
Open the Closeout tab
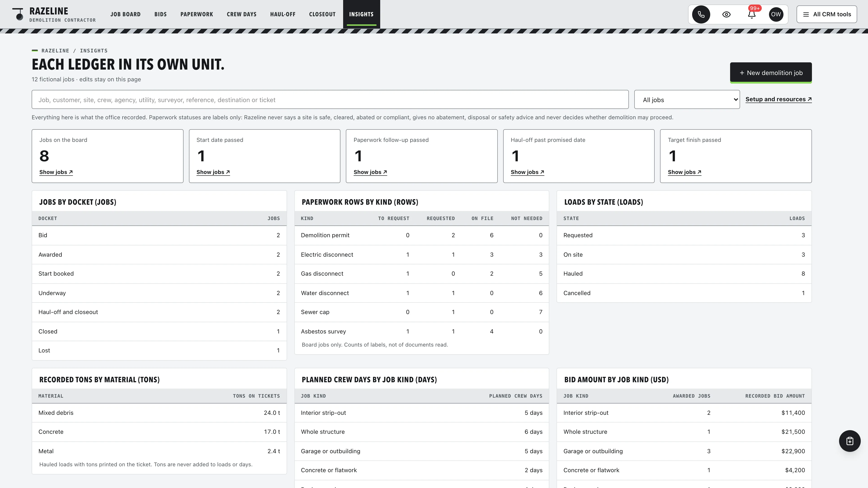coord(322,14)
